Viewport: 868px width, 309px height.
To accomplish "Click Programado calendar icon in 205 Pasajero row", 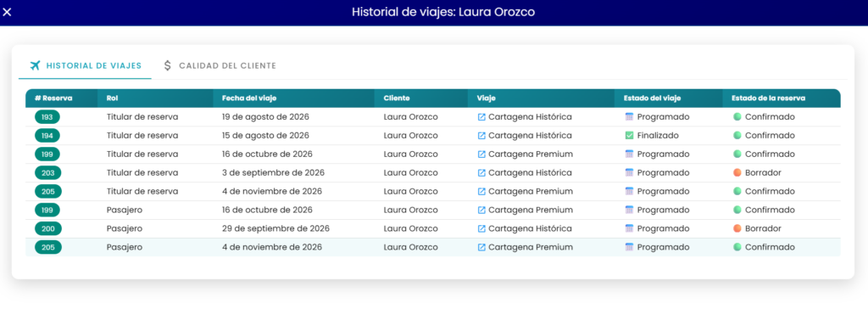I will [629, 247].
